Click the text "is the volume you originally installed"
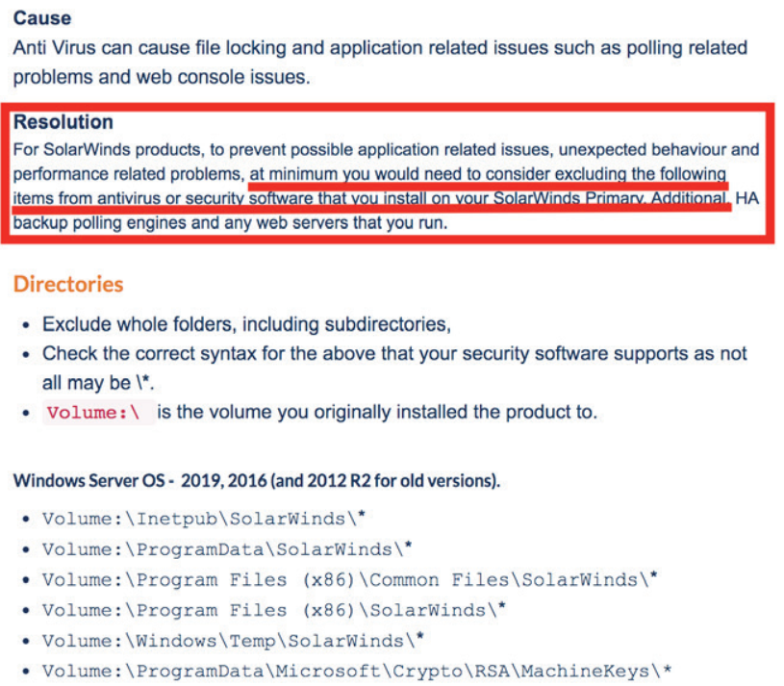 tap(377, 413)
